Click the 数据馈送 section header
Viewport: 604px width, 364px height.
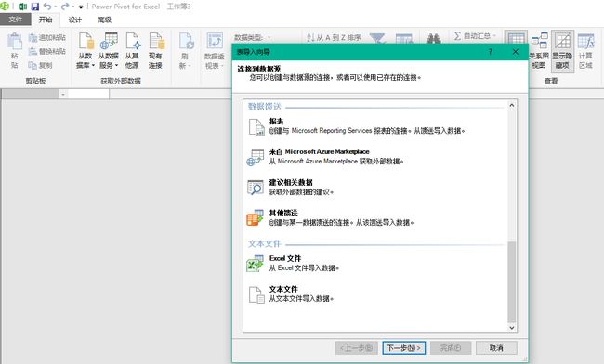(265, 107)
